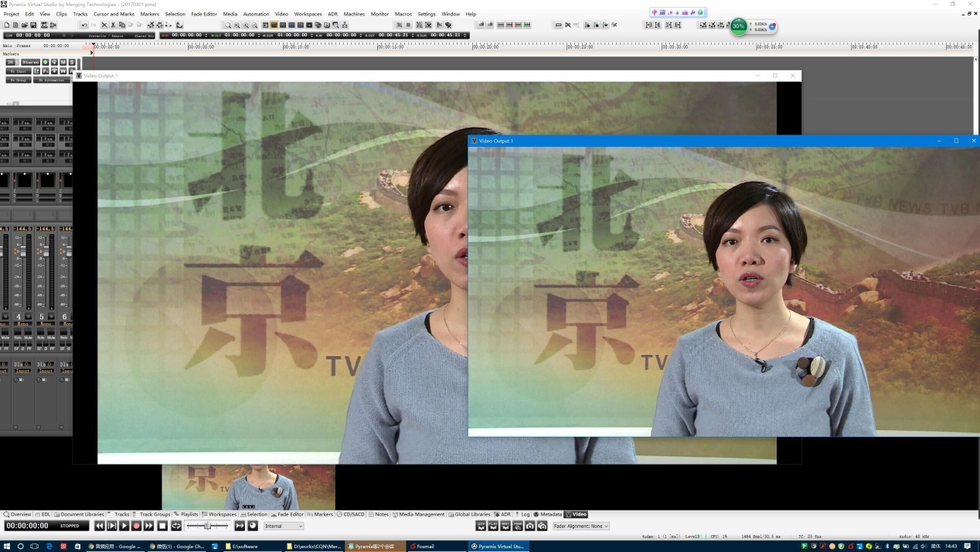Click the Rewind transport button
980x552 pixels.
(99, 526)
